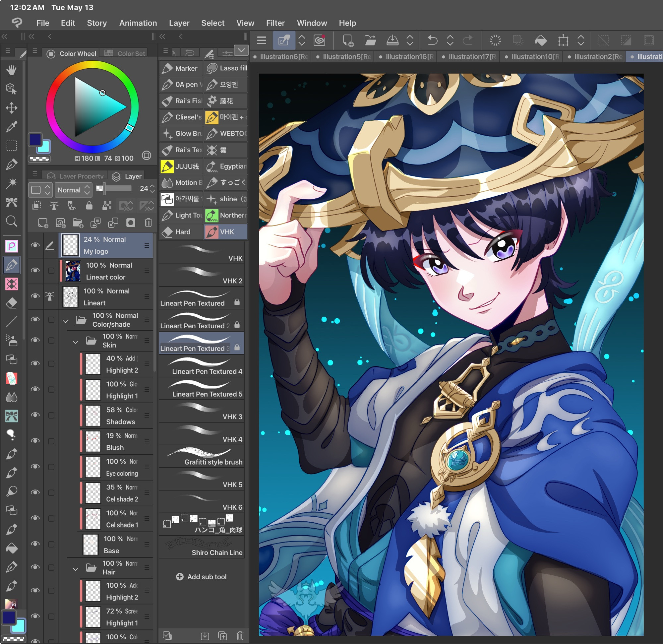The width and height of the screenshot is (663, 644).
Task: Switch to the Layer Property tab
Action: (x=75, y=176)
